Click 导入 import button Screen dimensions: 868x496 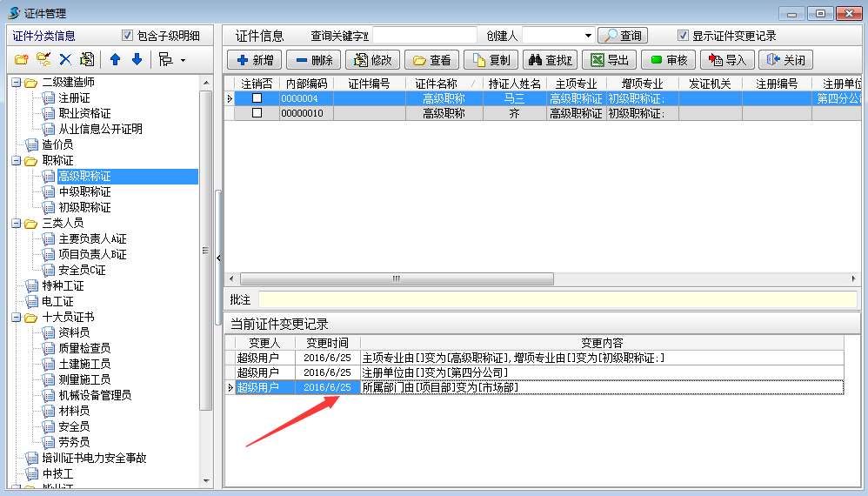728,60
